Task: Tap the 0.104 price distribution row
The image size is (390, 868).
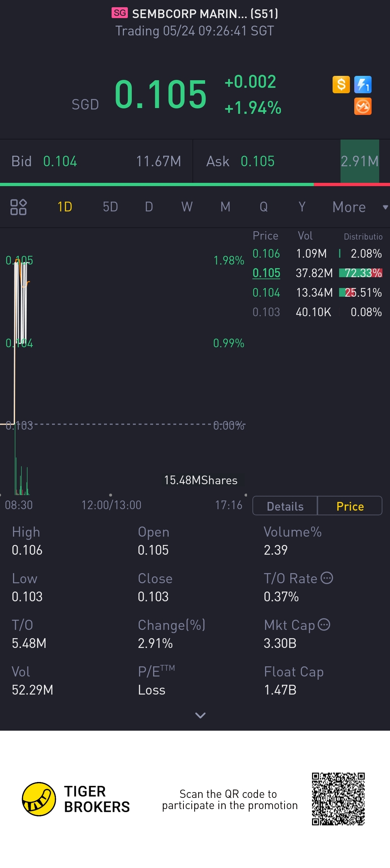Action: click(317, 293)
